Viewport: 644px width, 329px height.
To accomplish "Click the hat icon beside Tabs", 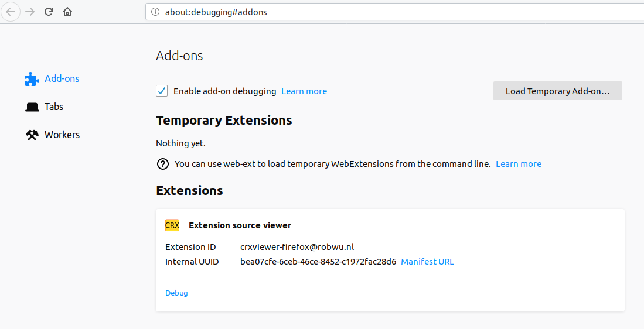I will [32, 107].
